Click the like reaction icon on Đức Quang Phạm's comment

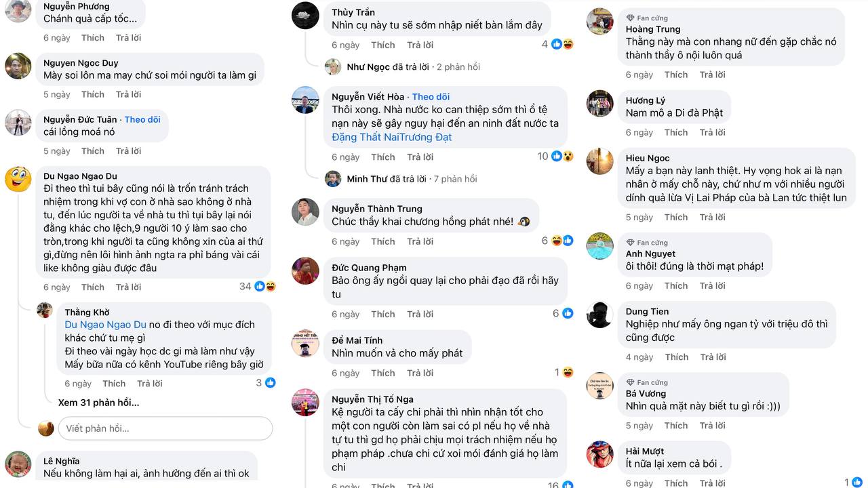[x=568, y=314]
